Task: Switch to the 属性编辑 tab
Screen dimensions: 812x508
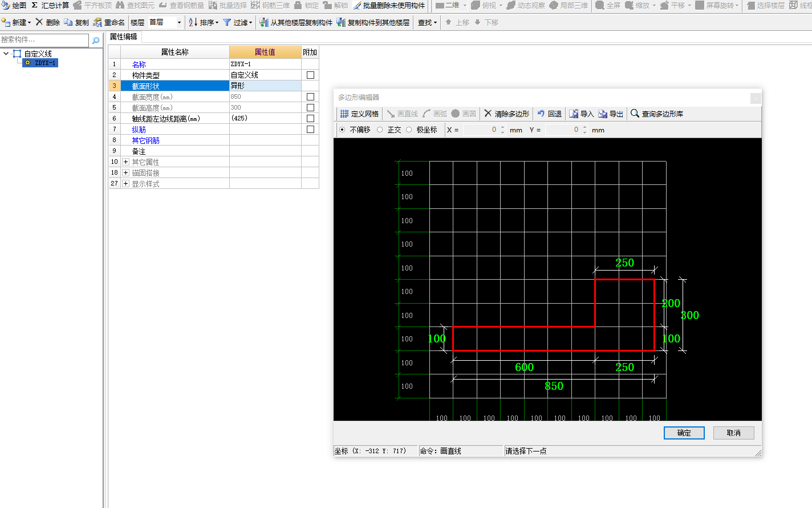Action: pyautogui.click(x=124, y=37)
